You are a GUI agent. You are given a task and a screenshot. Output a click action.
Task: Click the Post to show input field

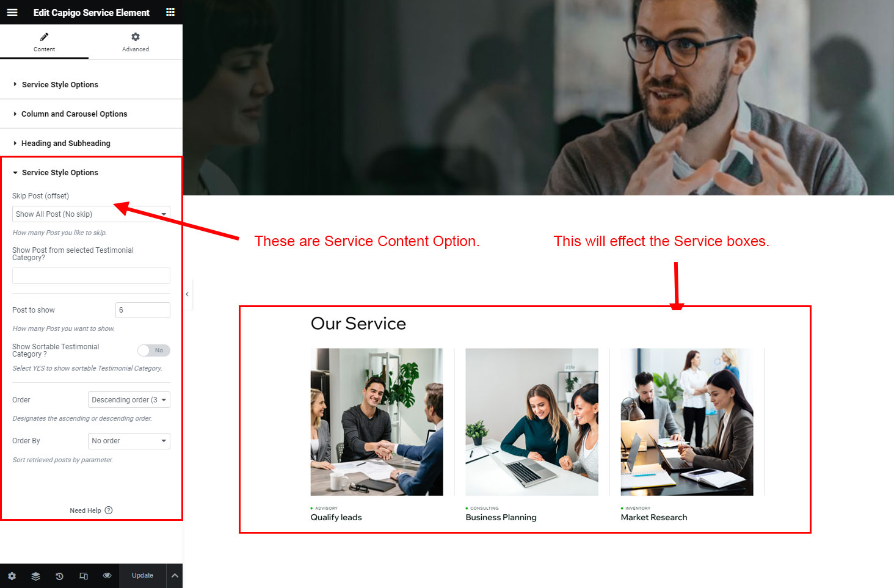tap(142, 310)
